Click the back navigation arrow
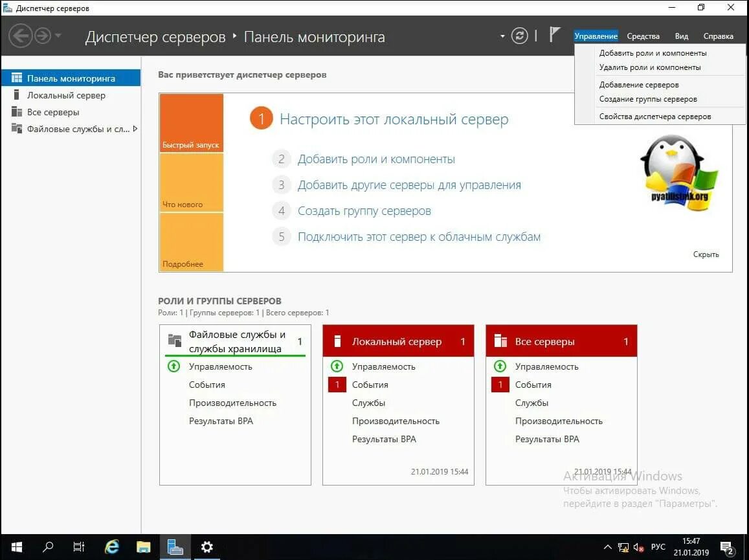Viewport: 749px width, 560px height. tap(20, 36)
